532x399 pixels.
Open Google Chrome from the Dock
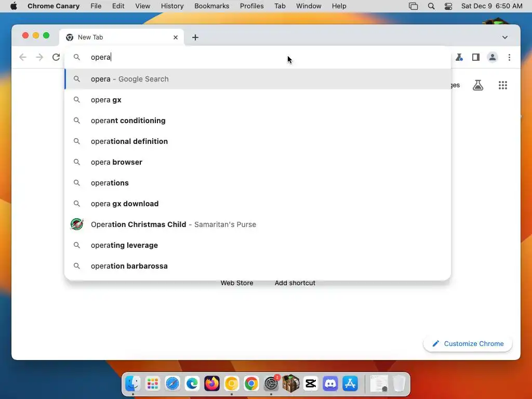[x=251, y=384]
